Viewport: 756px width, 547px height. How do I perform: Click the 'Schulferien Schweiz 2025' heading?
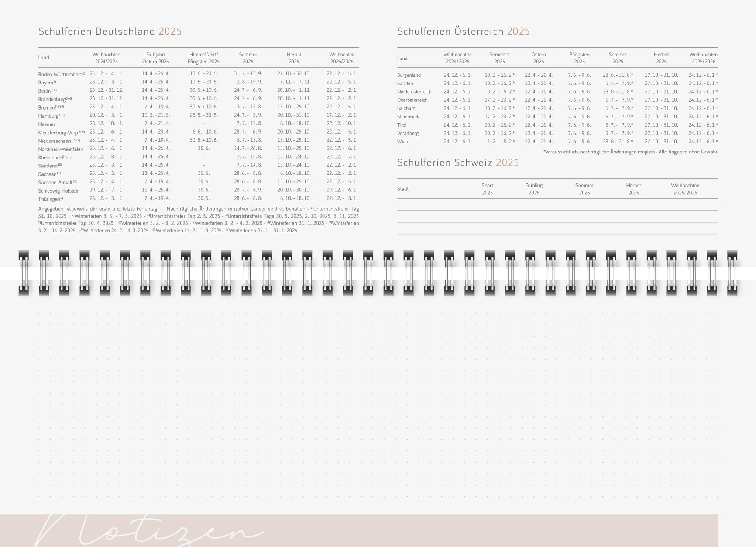coord(458,163)
